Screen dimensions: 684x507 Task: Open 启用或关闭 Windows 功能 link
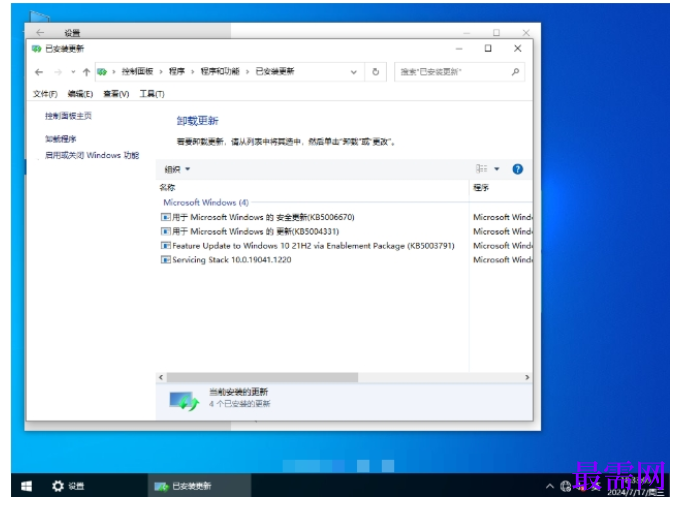click(x=92, y=155)
